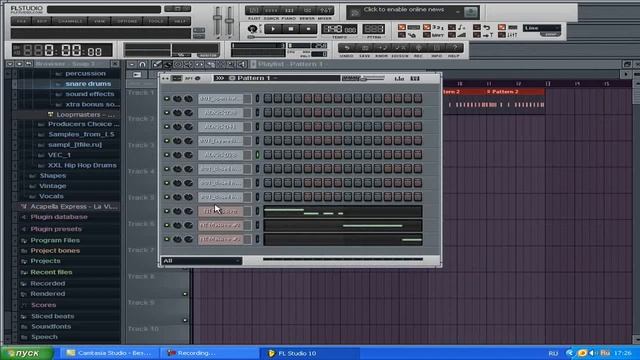Select the snare drums folder in Browser
Image resolution: width=640 pixels, height=360 pixels.
coord(88,84)
